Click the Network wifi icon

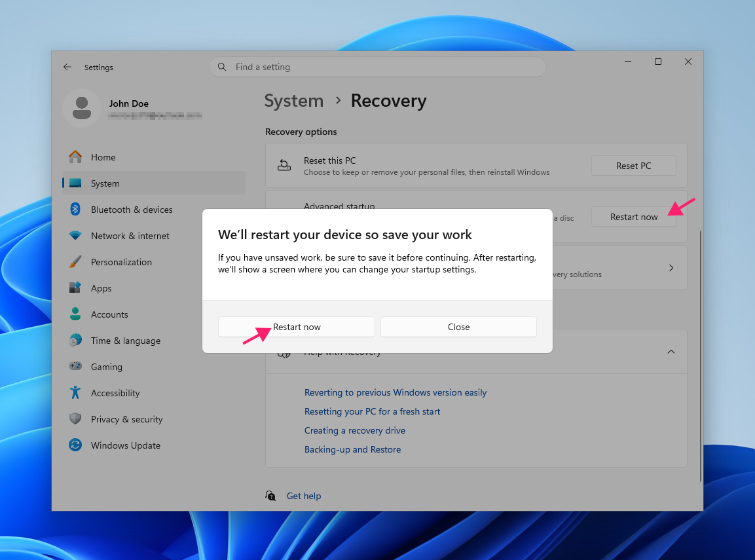(x=75, y=236)
